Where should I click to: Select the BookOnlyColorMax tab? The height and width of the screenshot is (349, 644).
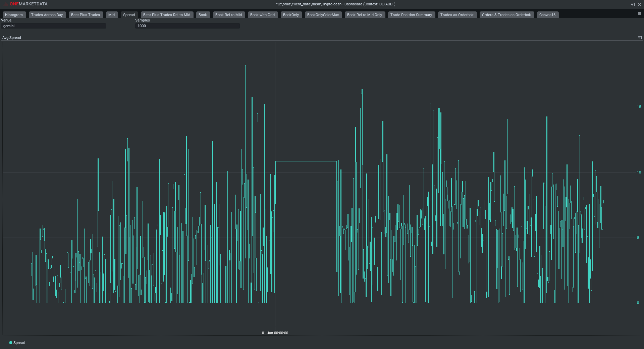coord(323,15)
